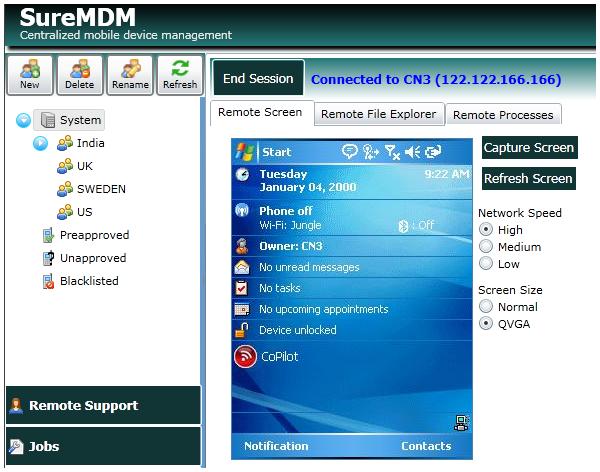Select Normal screen size
The width and height of the screenshot is (600, 472).
pos(486,306)
